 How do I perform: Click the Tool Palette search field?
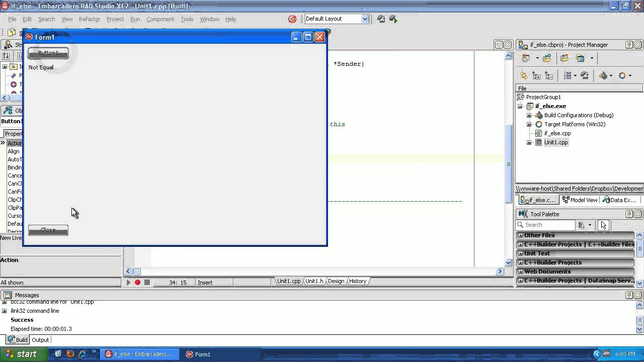click(x=546, y=225)
